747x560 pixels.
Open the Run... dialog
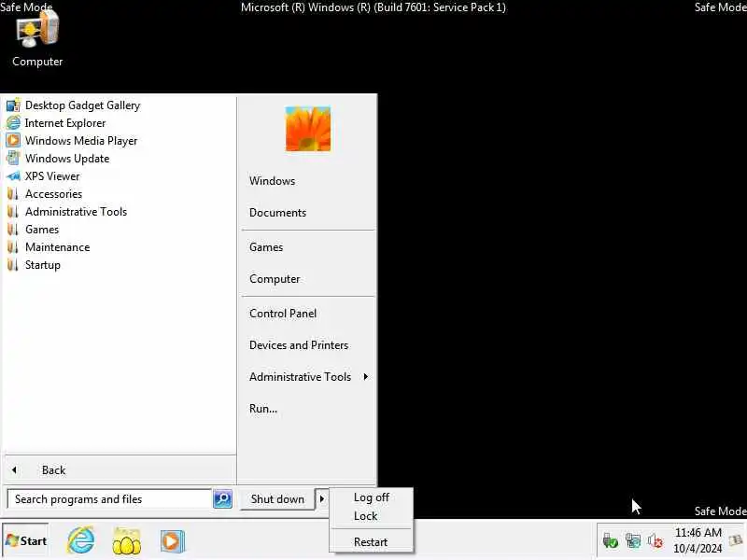coord(263,409)
